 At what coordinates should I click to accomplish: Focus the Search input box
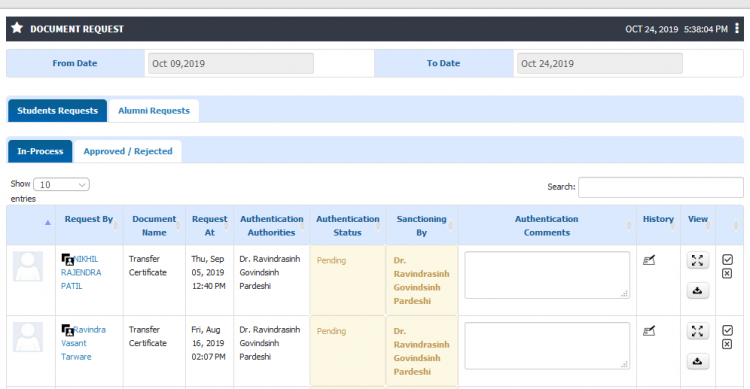click(661, 187)
